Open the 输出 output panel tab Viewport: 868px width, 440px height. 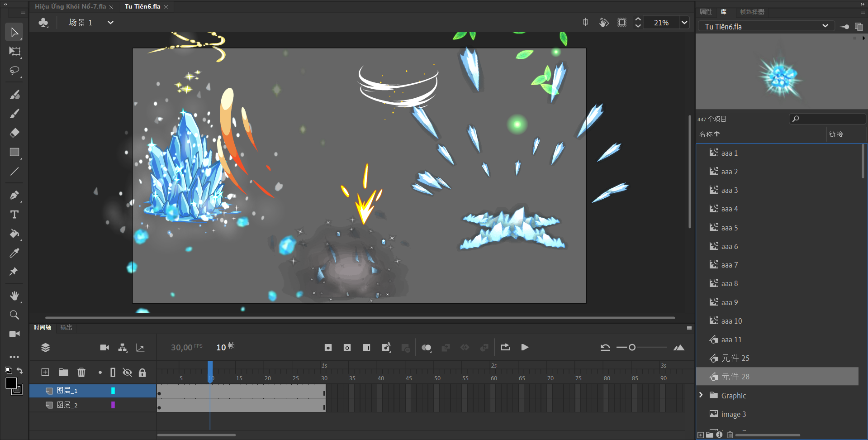click(x=66, y=327)
